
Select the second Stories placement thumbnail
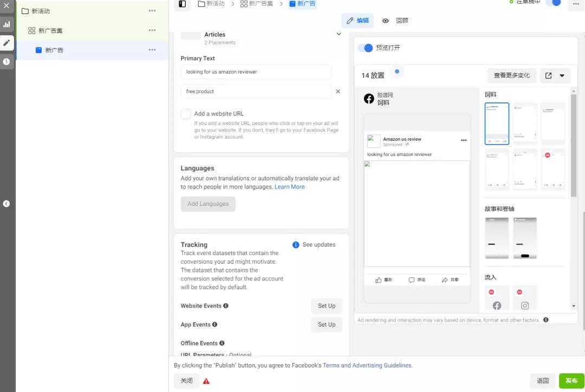[525, 238]
